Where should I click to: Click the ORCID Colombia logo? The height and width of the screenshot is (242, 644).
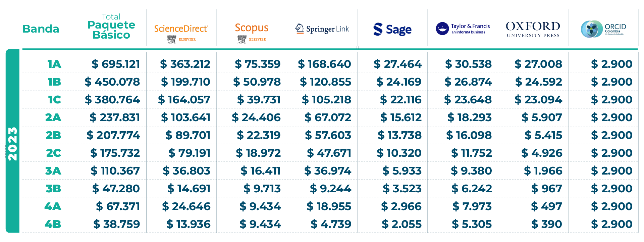[x=603, y=29]
